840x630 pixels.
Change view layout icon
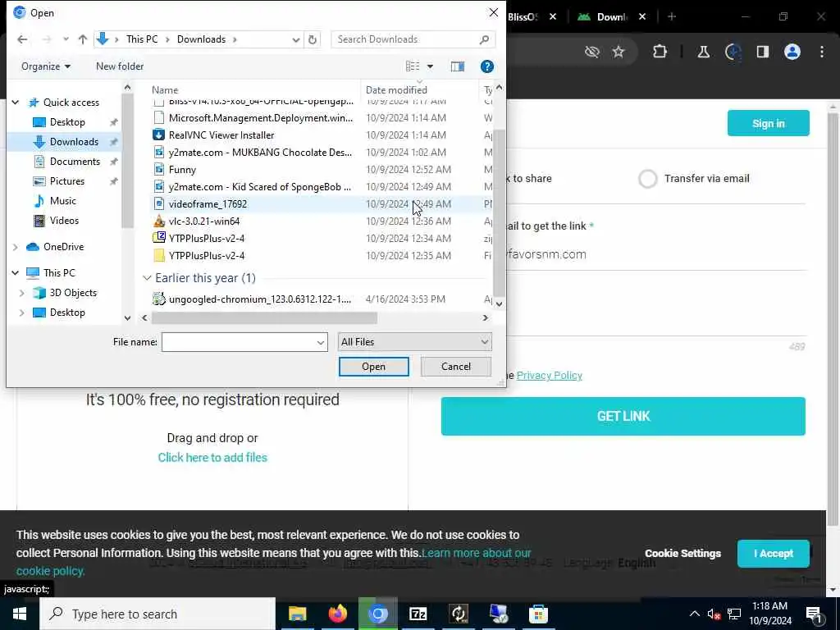(x=413, y=66)
